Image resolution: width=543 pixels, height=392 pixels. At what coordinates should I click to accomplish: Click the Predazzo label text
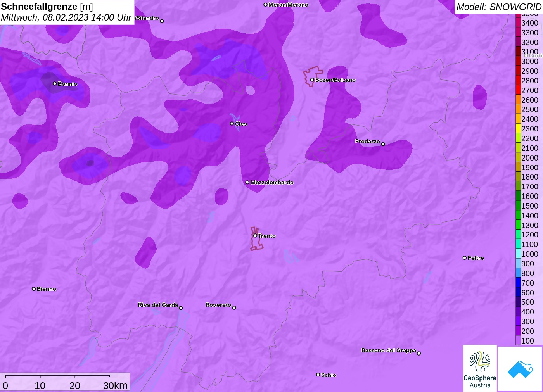tap(368, 141)
